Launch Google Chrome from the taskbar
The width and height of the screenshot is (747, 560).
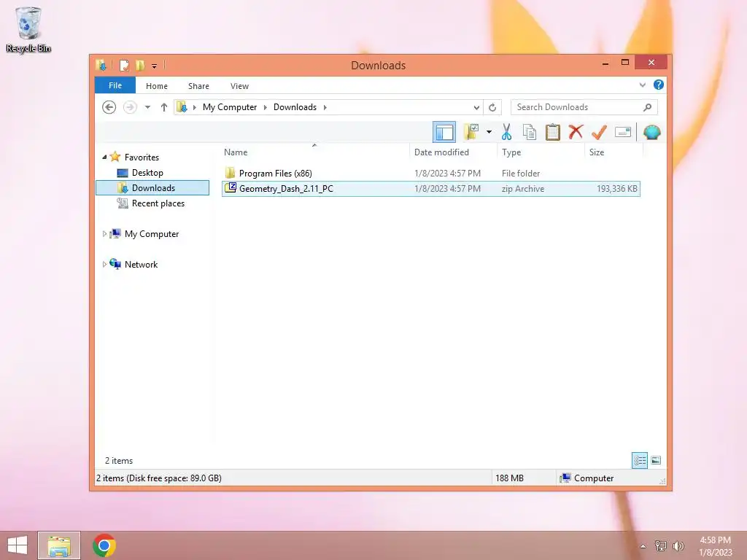[104, 545]
